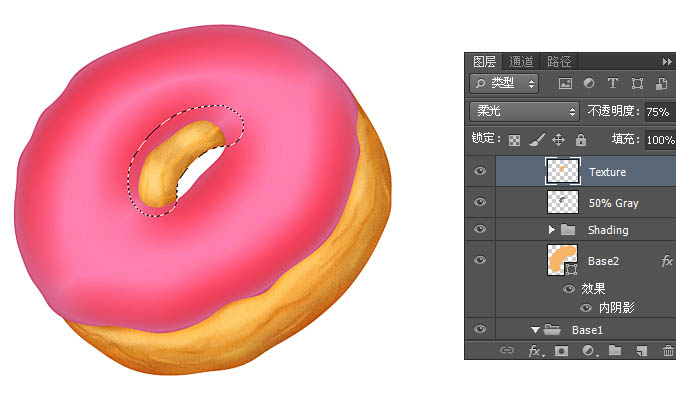Filter layers by shape layer icon

(637, 83)
